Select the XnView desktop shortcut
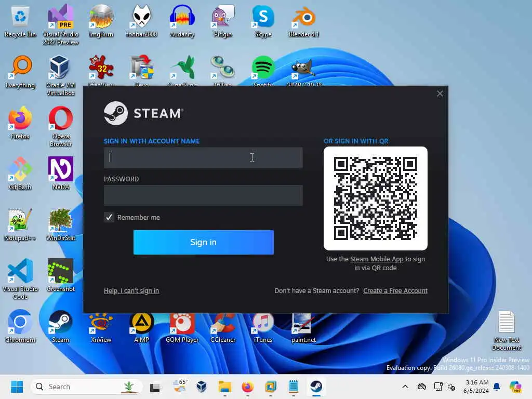532x399 pixels. click(x=101, y=327)
